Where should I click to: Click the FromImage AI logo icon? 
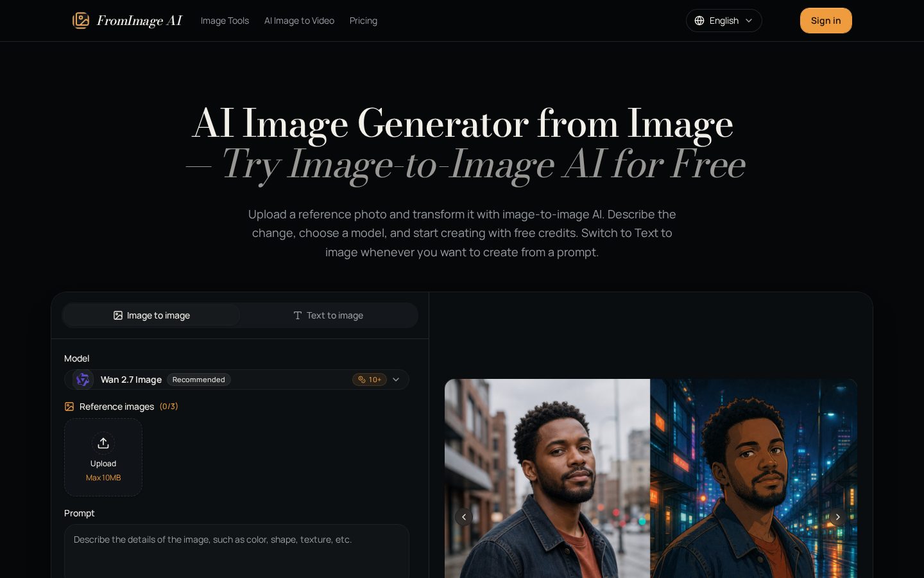[x=81, y=21]
